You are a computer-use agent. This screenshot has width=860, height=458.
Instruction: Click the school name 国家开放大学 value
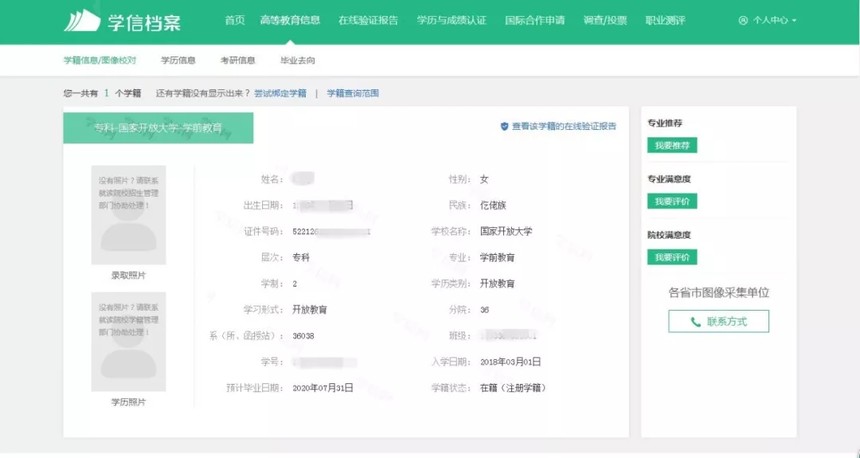click(x=506, y=231)
